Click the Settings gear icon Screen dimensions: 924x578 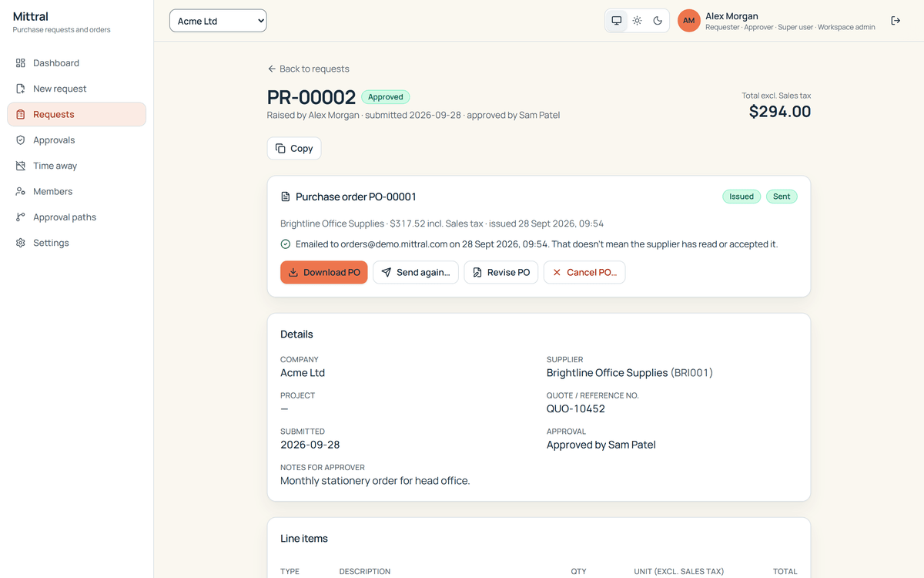click(x=21, y=243)
